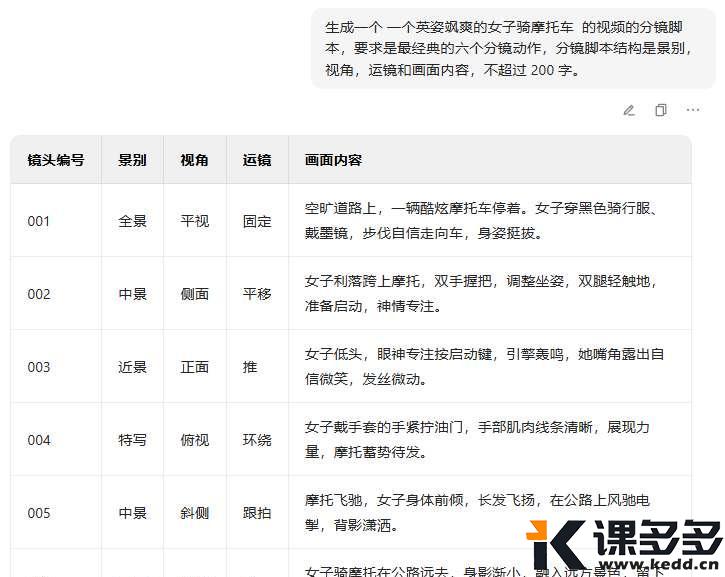Click the 推 camera move cell

click(x=250, y=367)
